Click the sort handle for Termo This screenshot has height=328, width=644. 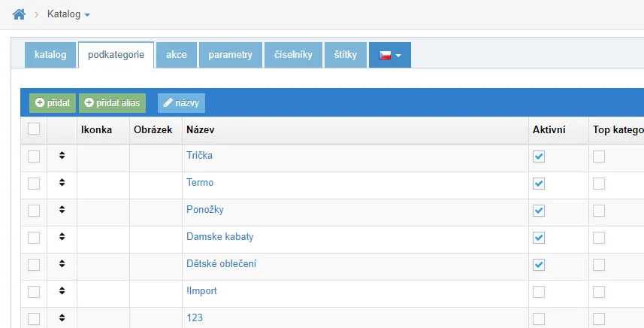coord(62,182)
